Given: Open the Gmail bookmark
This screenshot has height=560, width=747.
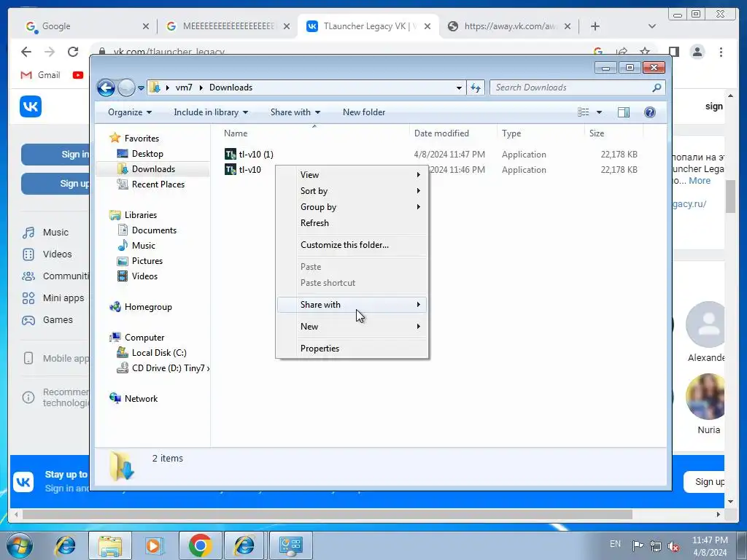Looking at the screenshot, I should point(41,75).
